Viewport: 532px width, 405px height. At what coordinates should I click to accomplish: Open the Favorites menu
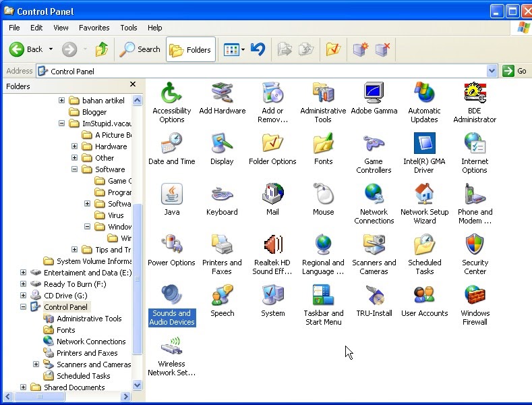(x=94, y=28)
